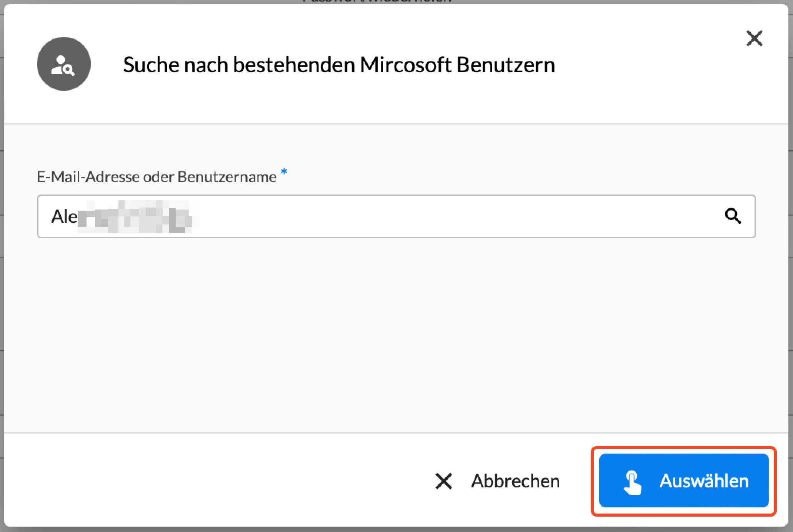Click the dialog title Suche nach bestehenden
Viewport: 793px width, 532px height.
339,65
